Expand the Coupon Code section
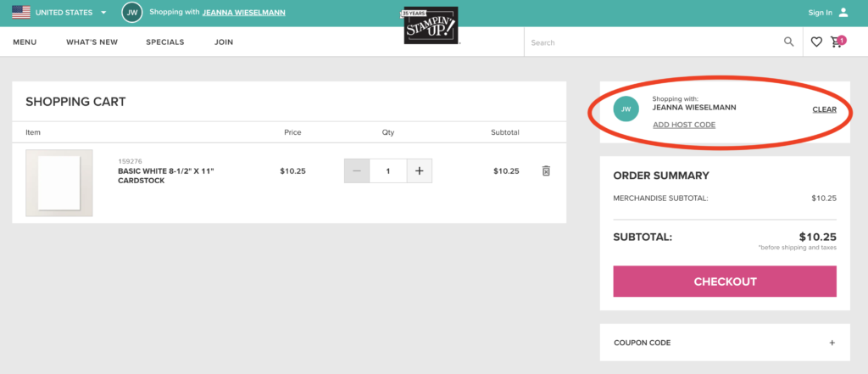Screen dimensions: 868x374 tap(725, 343)
